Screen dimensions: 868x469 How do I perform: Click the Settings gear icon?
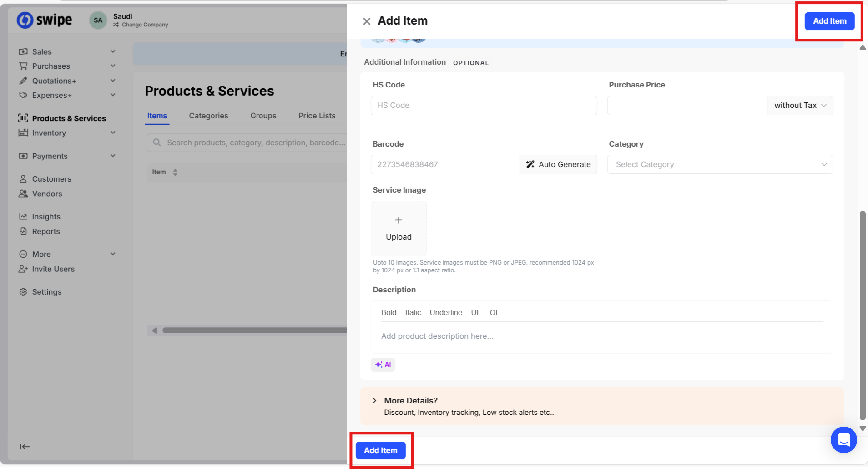pyautogui.click(x=23, y=292)
